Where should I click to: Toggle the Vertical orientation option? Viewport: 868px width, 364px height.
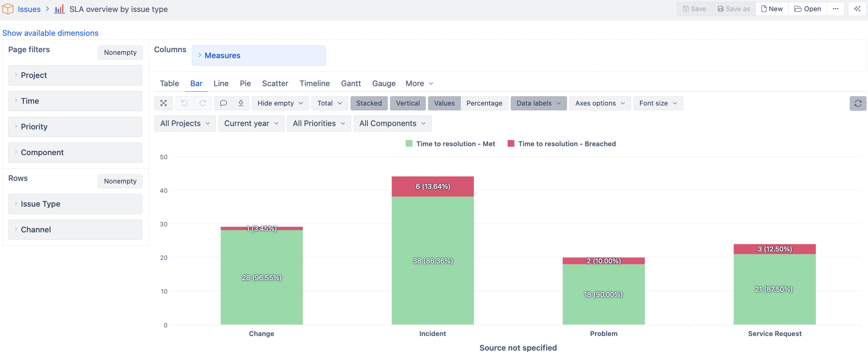[x=408, y=103]
